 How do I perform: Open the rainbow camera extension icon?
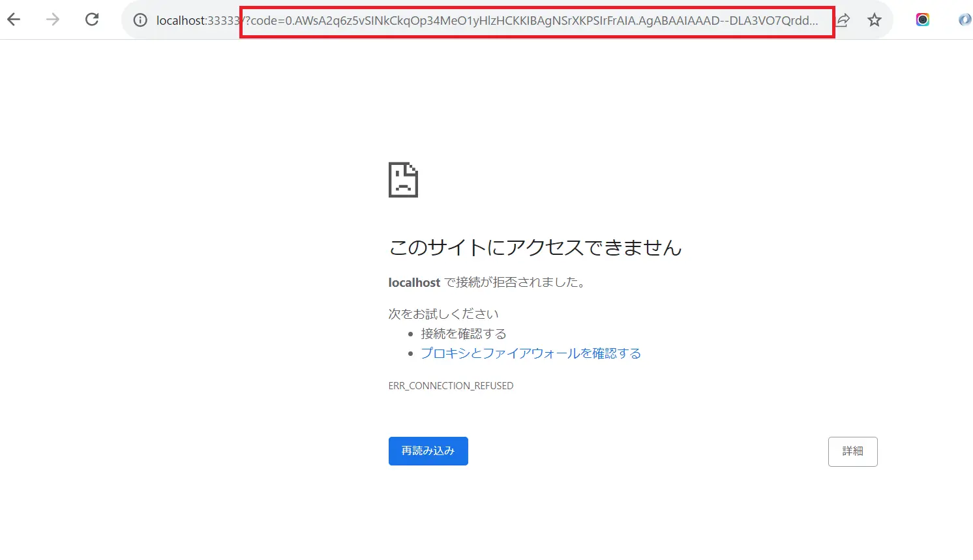(x=923, y=20)
